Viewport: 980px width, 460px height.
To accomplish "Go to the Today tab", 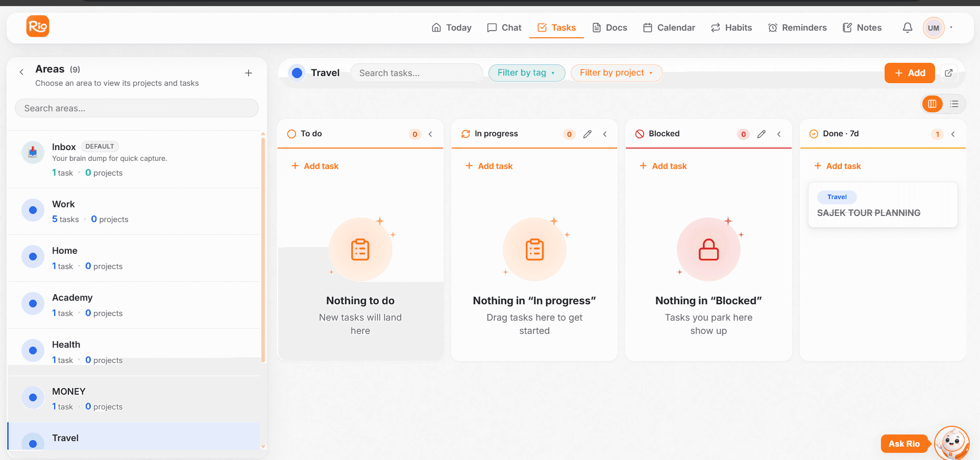I will 452,28.
